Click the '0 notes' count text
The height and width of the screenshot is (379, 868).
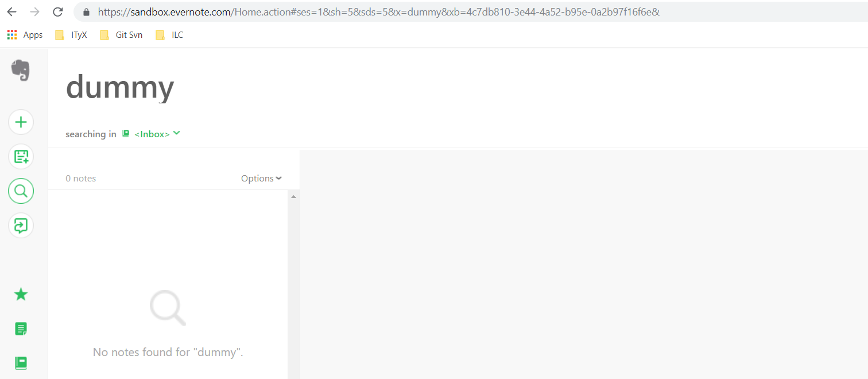81,179
